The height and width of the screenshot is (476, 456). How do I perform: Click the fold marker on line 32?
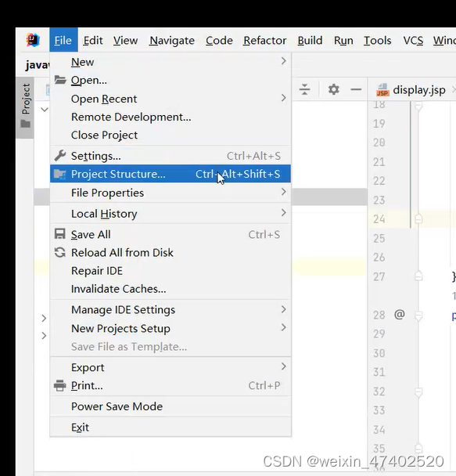pyautogui.click(x=418, y=392)
